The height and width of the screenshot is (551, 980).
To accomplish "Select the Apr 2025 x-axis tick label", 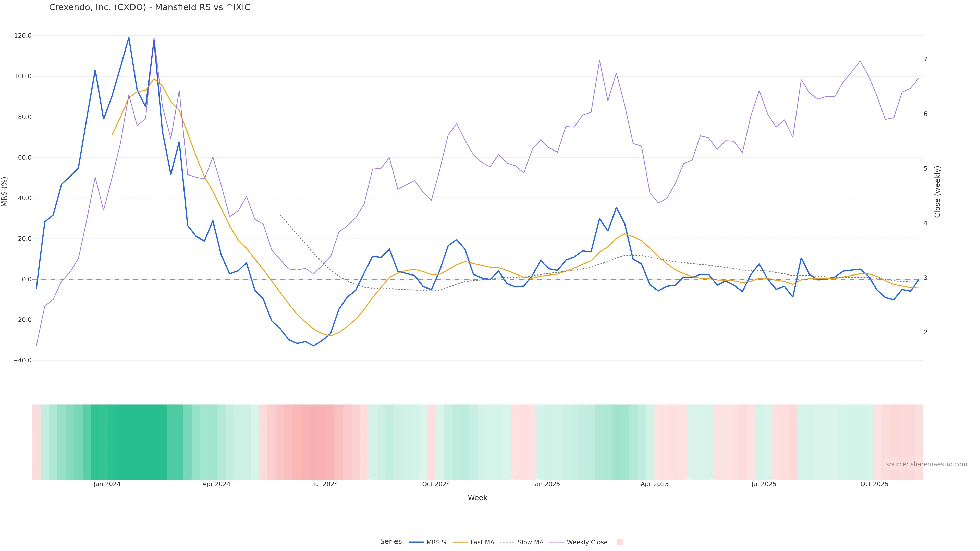I will [x=654, y=484].
